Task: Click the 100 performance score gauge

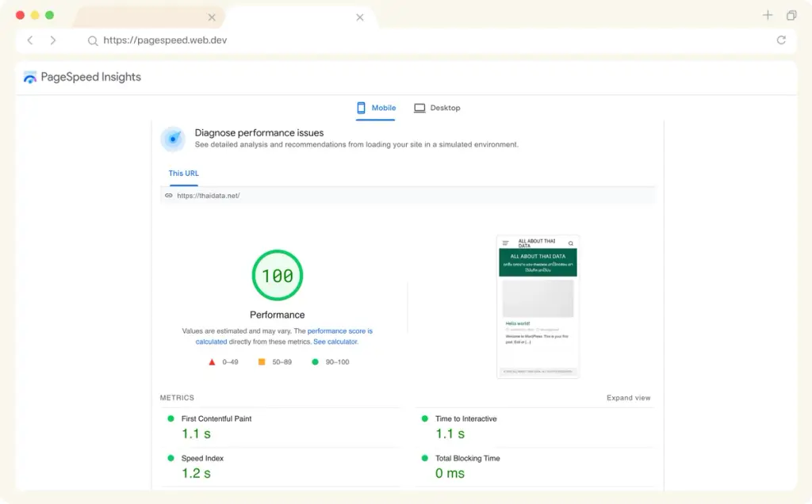Action: 277,275
